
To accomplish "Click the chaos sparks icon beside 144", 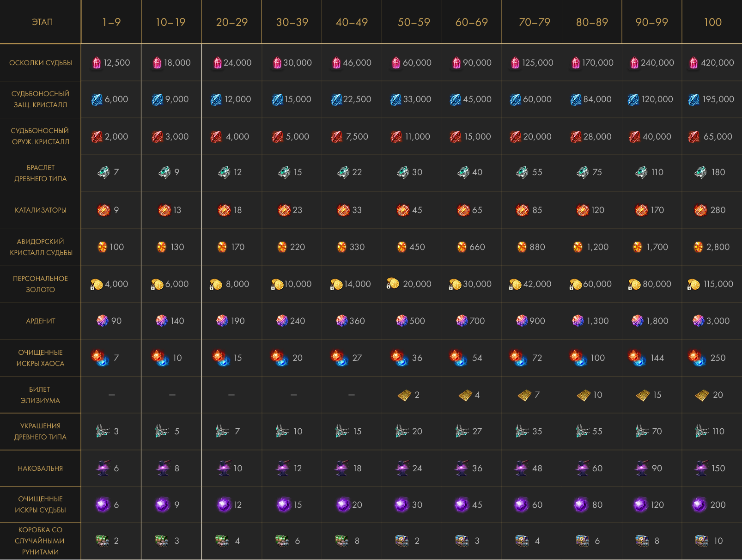I will pos(636,358).
